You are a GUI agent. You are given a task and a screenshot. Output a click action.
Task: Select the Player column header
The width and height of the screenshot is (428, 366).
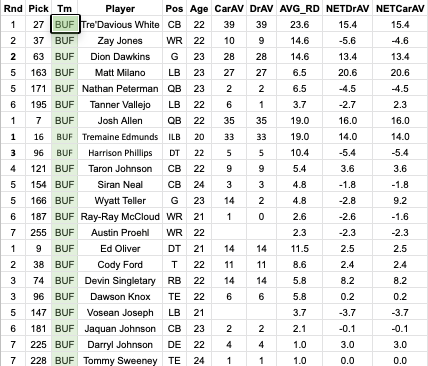120,8
